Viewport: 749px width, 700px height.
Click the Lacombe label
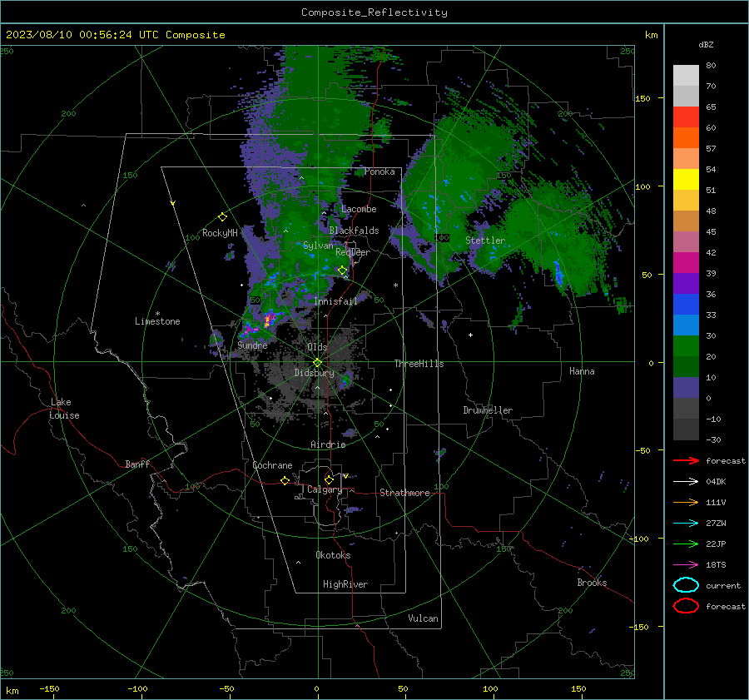tap(359, 209)
